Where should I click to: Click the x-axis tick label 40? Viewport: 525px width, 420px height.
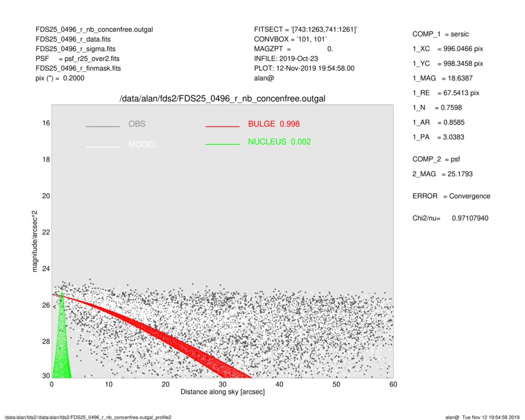pos(279,384)
